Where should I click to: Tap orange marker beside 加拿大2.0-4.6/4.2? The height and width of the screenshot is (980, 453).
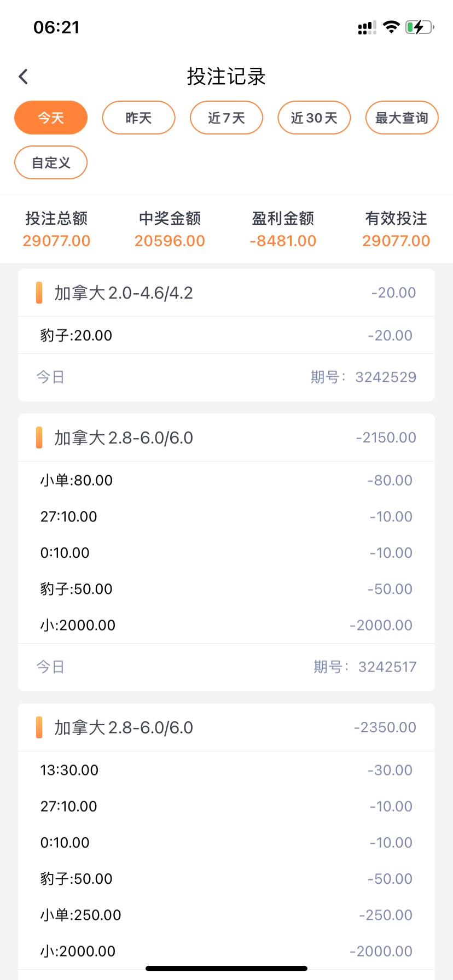pyautogui.click(x=39, y=293)
